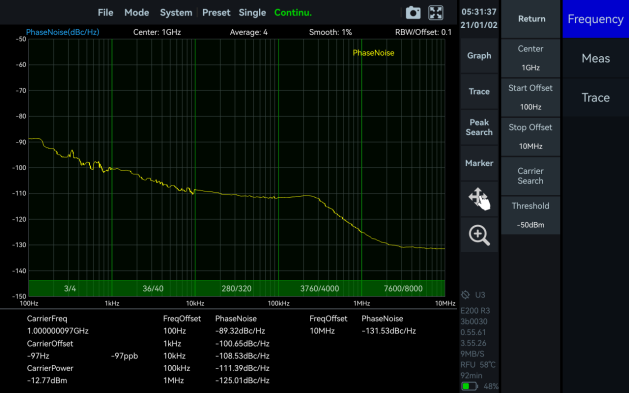Click the -111.39dBc/Hz phase noise reading
Viewport: 629px width, 393px height.
pos(242,368)
